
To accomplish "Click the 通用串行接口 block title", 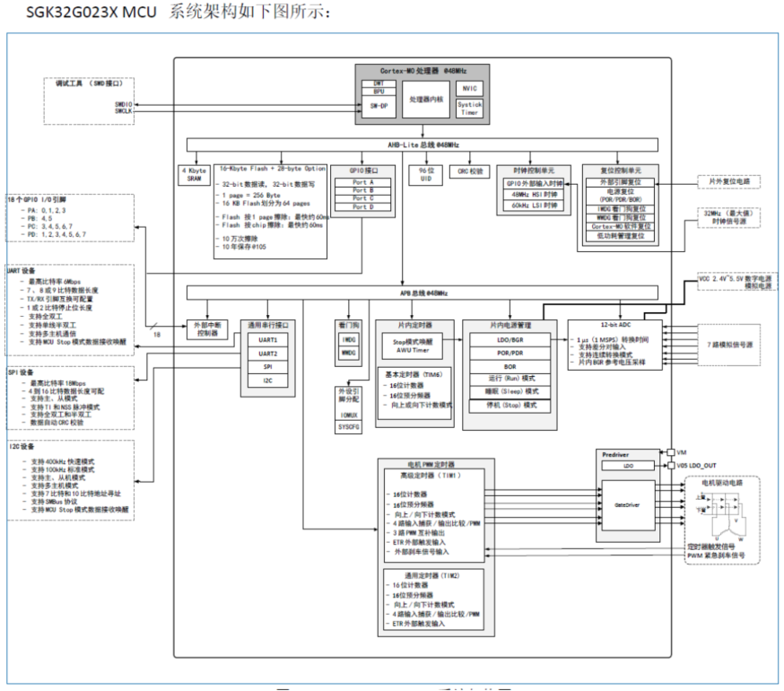I will click(268, 325).
